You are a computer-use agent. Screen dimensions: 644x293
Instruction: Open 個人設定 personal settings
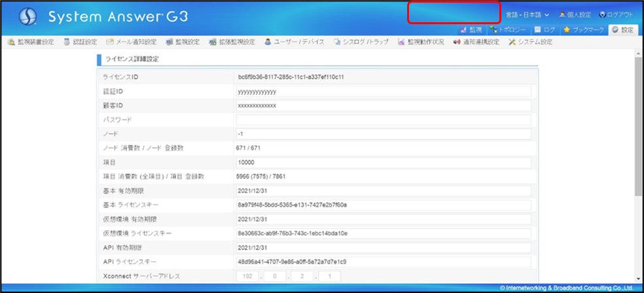point(575,14)
